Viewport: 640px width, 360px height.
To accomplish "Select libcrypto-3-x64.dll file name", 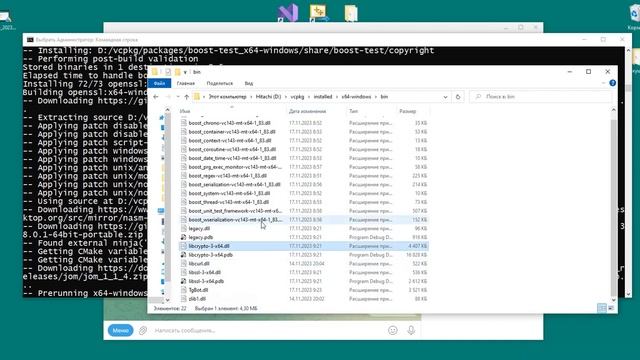I will click(x=209, y=246).
